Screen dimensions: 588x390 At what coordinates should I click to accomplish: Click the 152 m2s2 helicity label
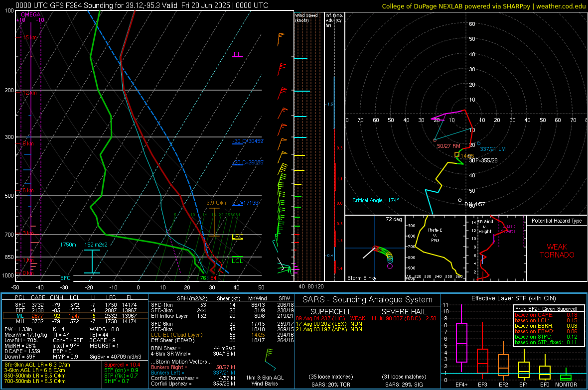click(96, 245)
